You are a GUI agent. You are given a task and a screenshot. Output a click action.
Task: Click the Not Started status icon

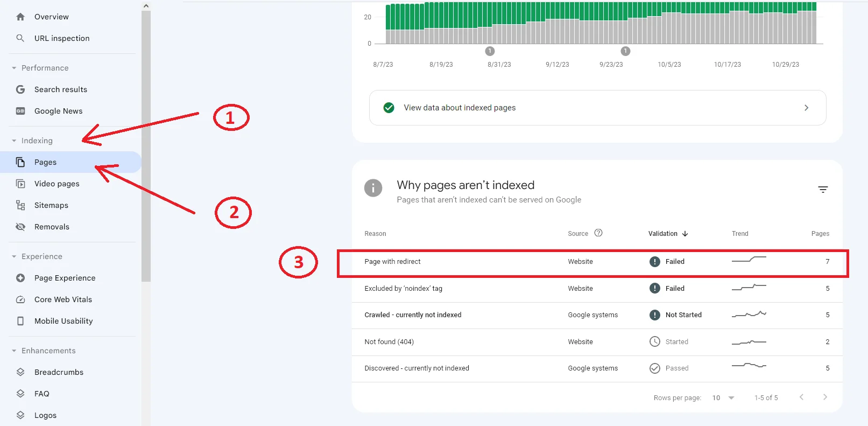[655, 315]
